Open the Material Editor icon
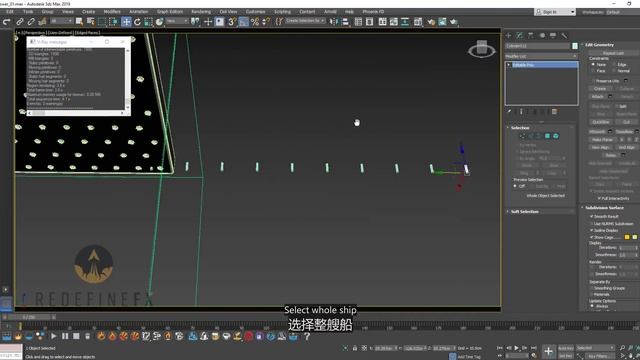The height and width of the screenshot is (360, 640). pyautogui.click(x=418, y=22)
